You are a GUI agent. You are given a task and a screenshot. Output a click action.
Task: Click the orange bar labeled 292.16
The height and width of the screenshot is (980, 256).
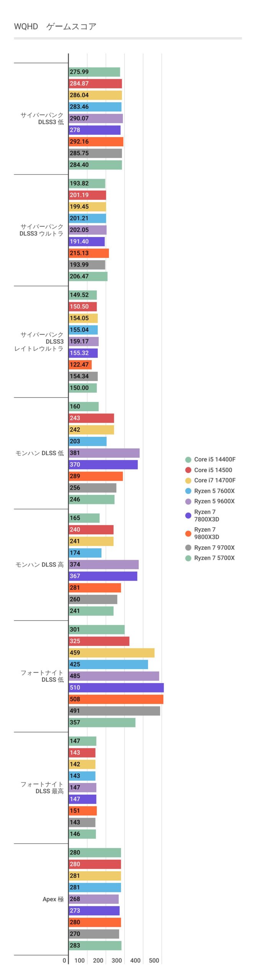coord(96,142)
